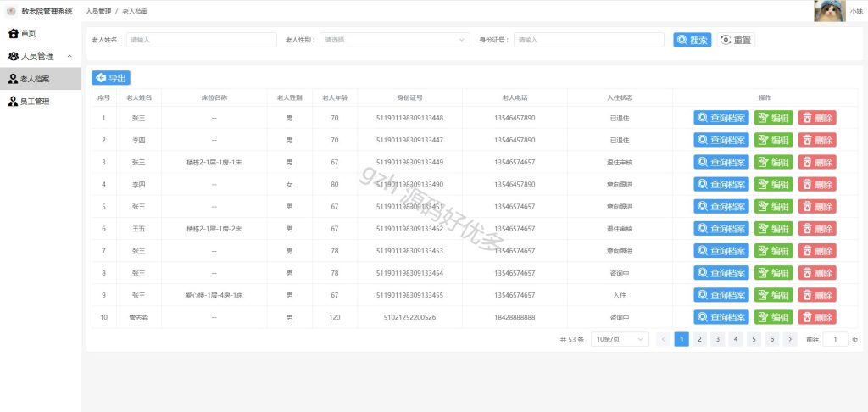Click 编辑 for row 7
Viewport: 868px width, 412px height.
pyautogui.click(x=773, y=251)
